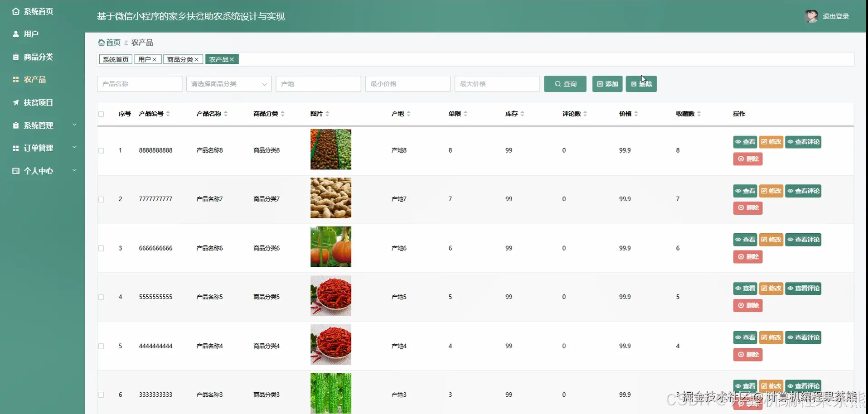Toggle the select-all header checkbox
This screenshot has width=868, height=414.
[101, 114]
